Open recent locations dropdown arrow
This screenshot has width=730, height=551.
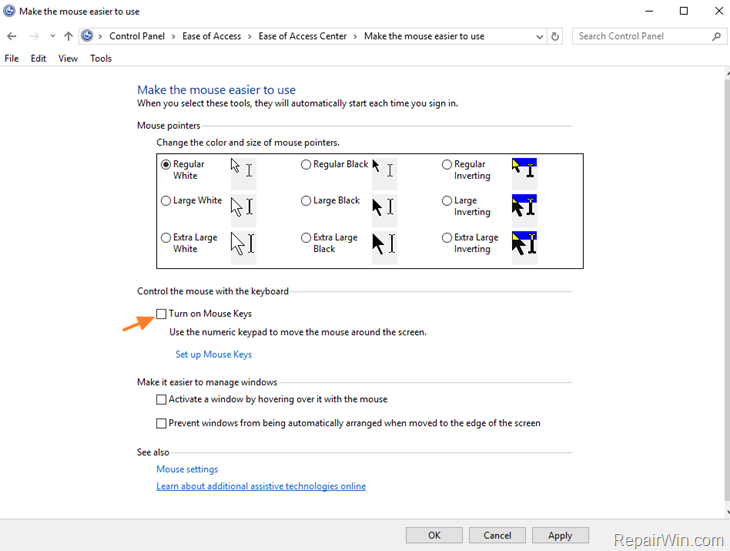point(53,36)
